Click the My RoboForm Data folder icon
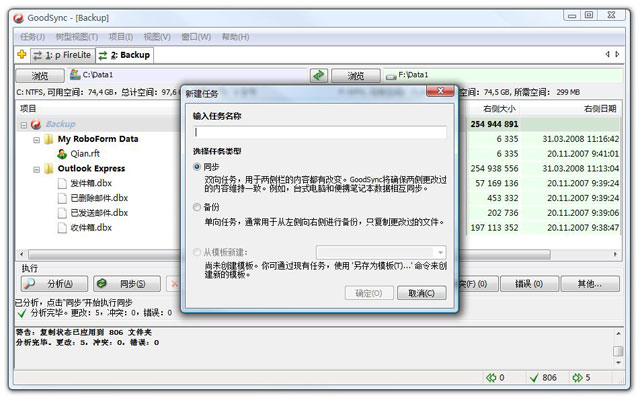This screenshot has height=400, width=640. [x=48, y=139]
